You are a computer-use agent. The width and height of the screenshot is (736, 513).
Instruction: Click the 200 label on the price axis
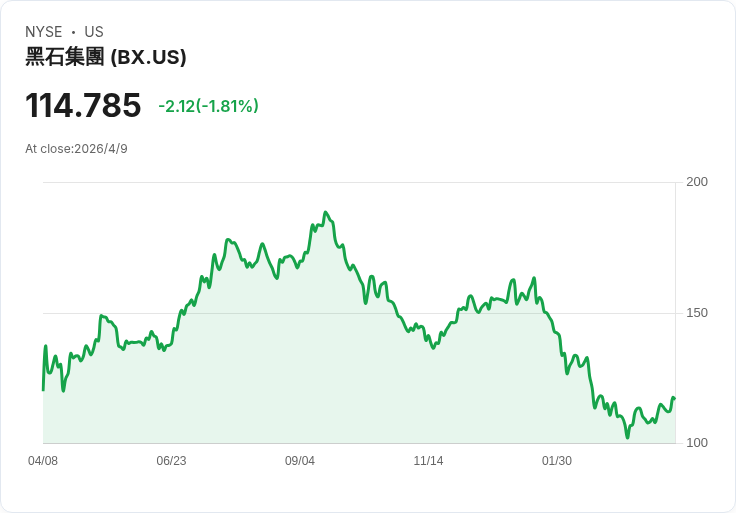coord(697,182)
